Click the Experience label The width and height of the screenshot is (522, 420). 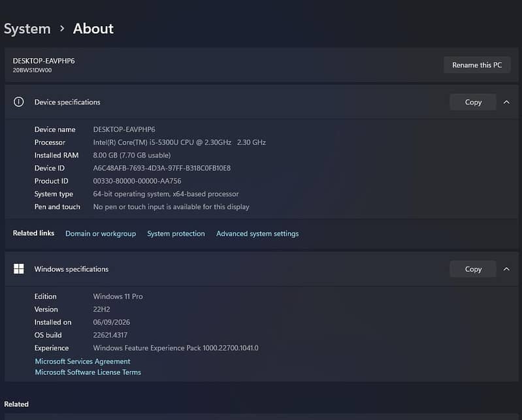tap(52, 347)
